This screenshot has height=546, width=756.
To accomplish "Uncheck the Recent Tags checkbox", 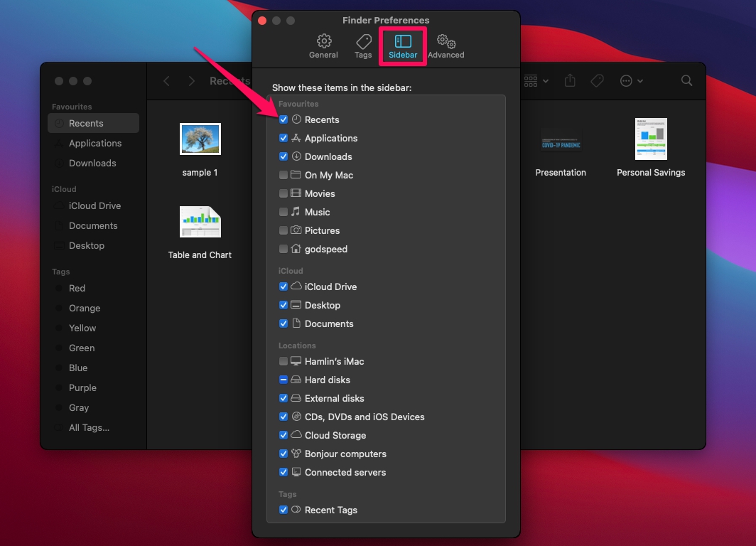I will [283, 510].
